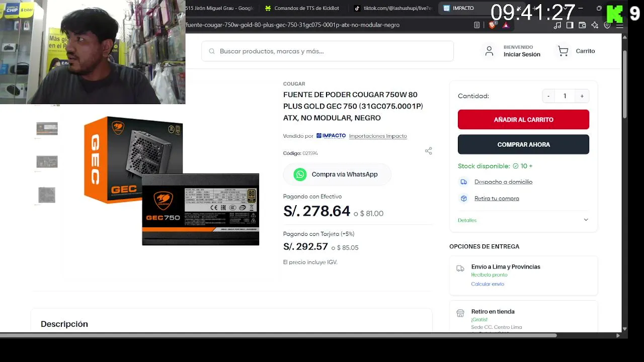Open Brave reader mode icon in address bar
Screen dimensions: 644x362
pos(477,25)
